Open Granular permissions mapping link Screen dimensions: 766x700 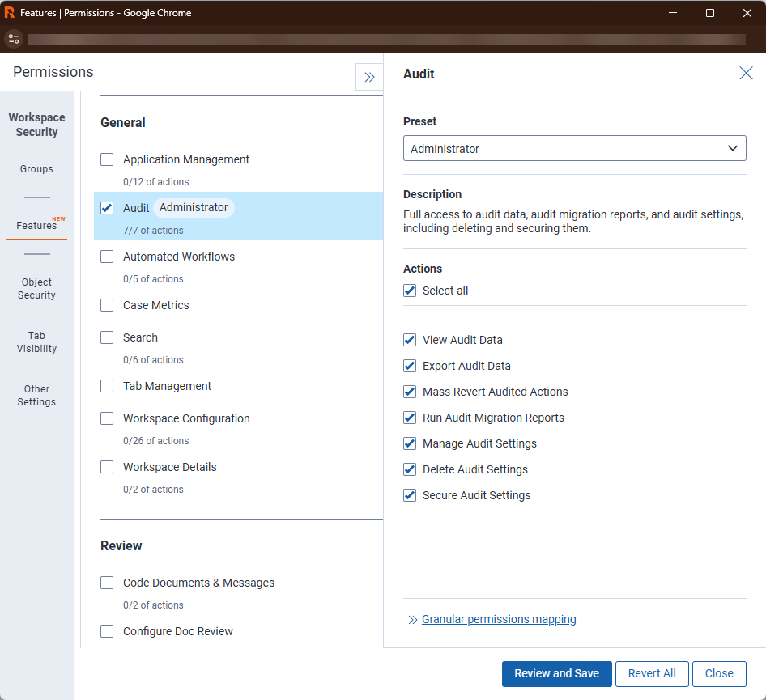coord(499,619)
